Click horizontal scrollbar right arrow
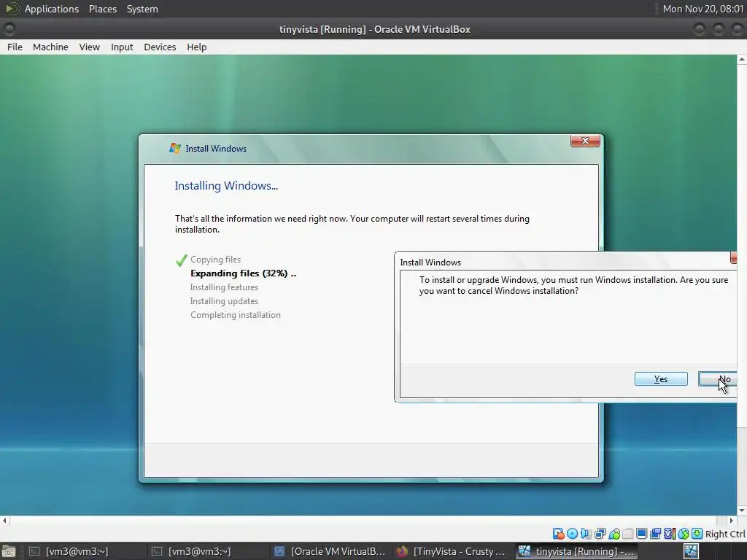 point(732,521)
